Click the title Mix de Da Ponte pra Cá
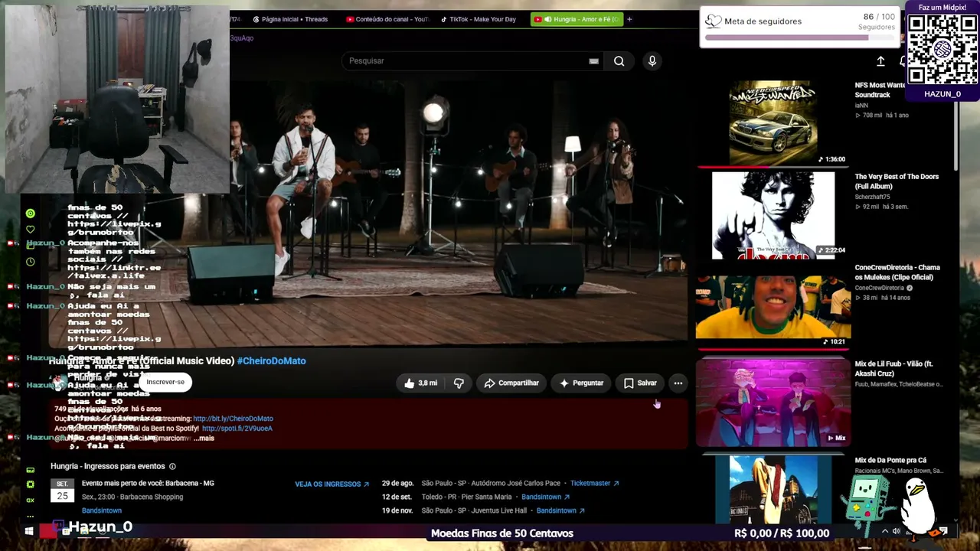 (890, 461)
